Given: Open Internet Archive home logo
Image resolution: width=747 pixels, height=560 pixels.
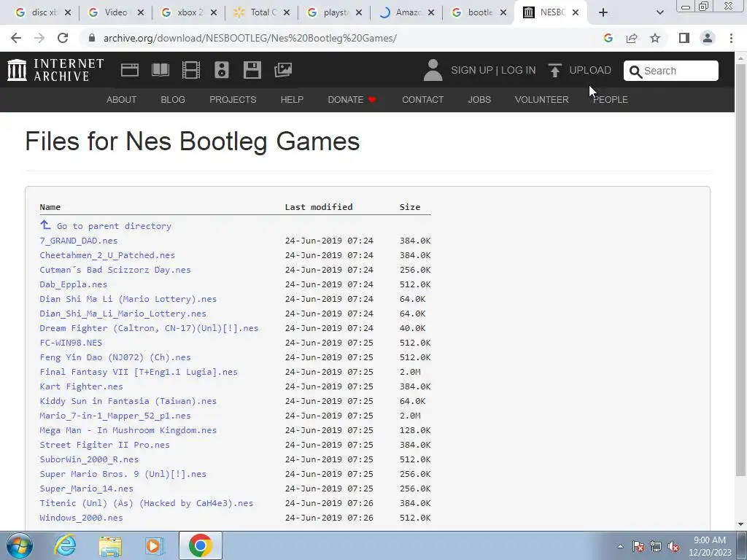Looking at the screenshot, I should (55, 70).
